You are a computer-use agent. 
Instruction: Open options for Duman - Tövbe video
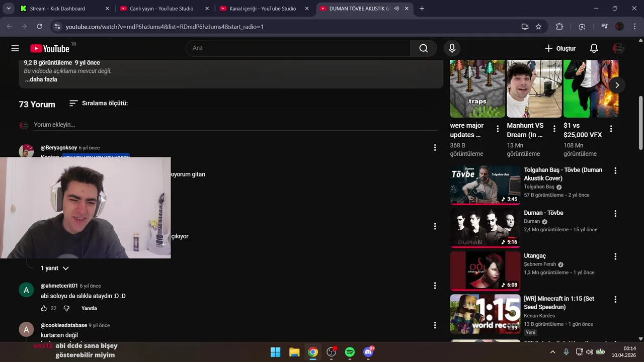615,214
